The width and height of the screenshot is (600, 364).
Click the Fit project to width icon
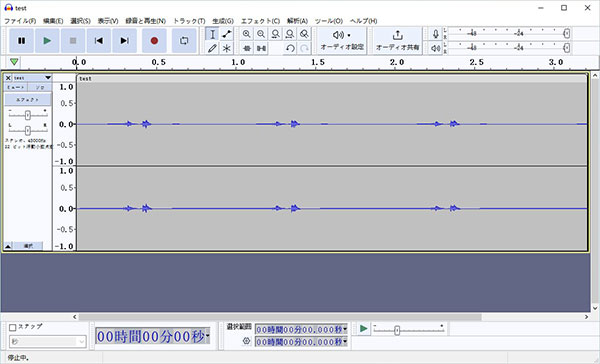pyautogui.click(x=290, y=34)
